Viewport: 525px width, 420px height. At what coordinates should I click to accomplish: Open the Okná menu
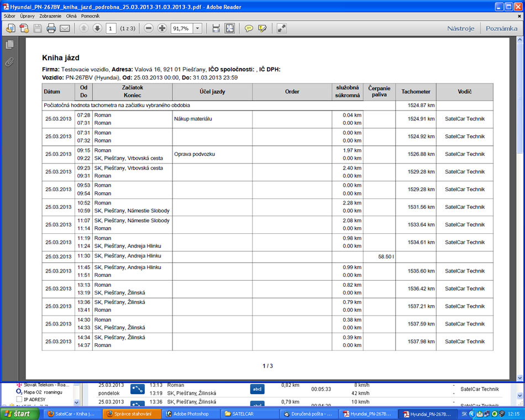(71, 15)
